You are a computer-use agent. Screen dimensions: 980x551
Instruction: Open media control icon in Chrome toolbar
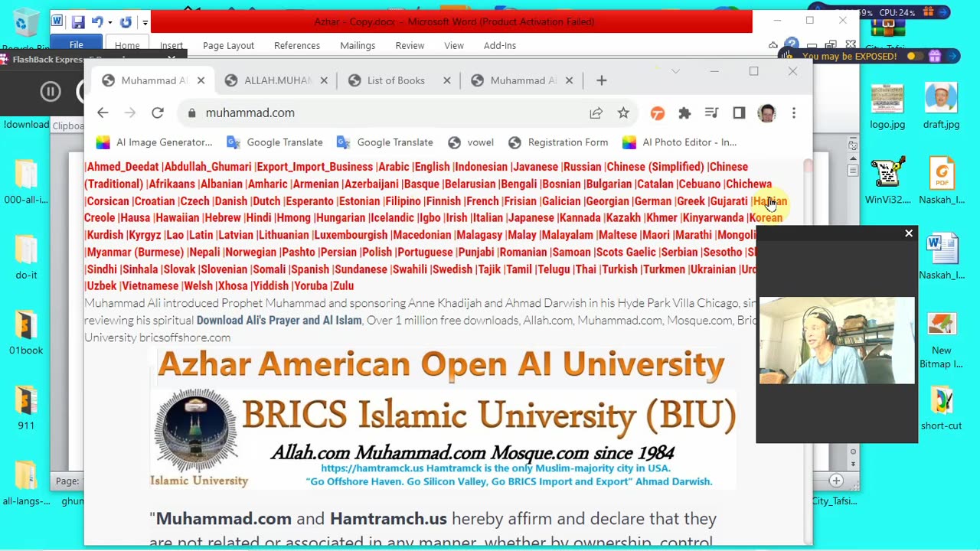[711, 113]
